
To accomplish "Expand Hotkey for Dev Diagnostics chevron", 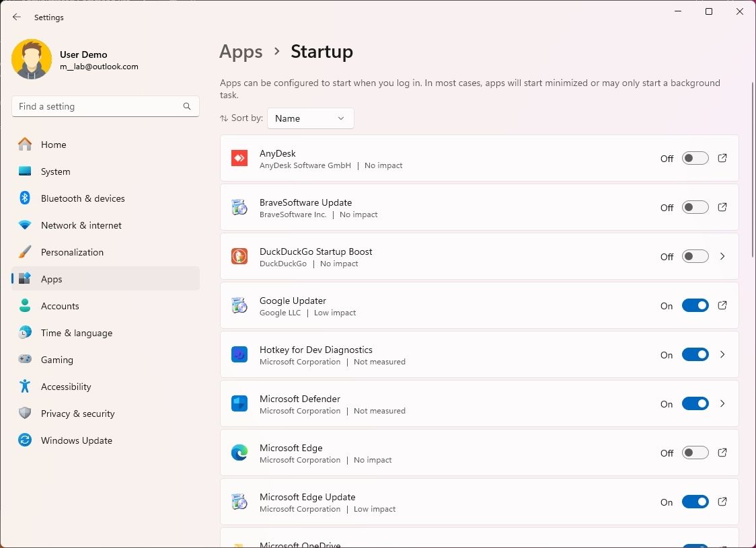I will 722,354.
